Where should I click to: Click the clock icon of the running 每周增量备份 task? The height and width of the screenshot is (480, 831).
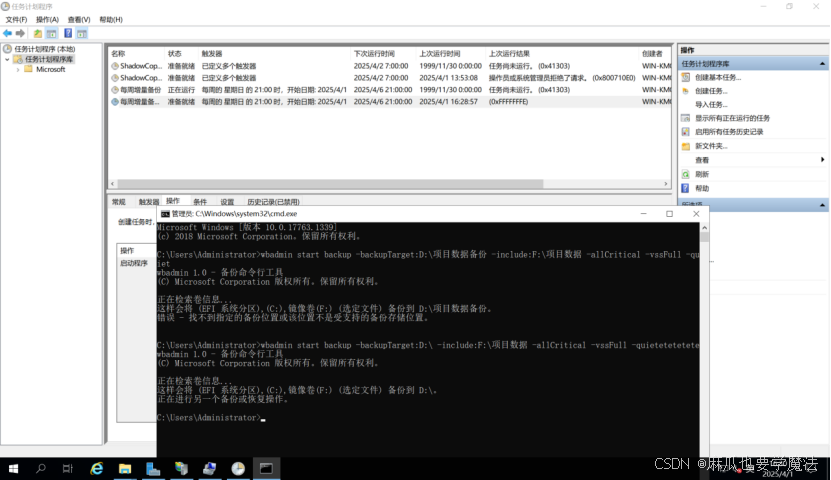[114, 90]
